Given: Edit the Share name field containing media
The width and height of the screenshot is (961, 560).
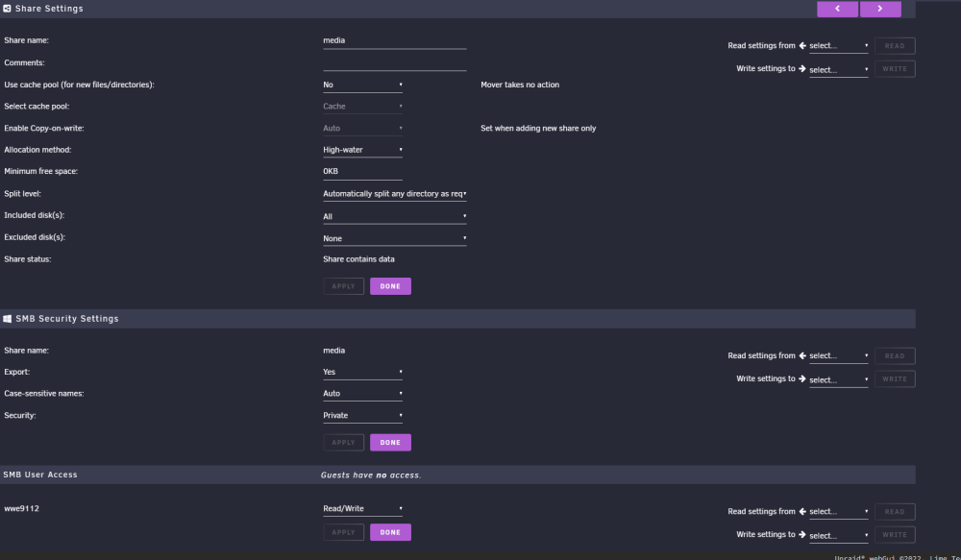Looking at the screenshot, I should point(395,40).
